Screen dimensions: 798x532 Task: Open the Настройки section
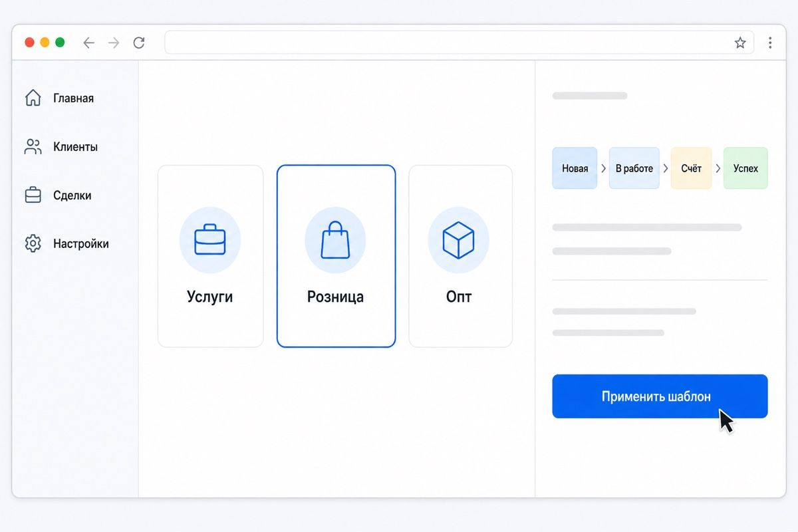pyautogui.click(x=81, y=244)
